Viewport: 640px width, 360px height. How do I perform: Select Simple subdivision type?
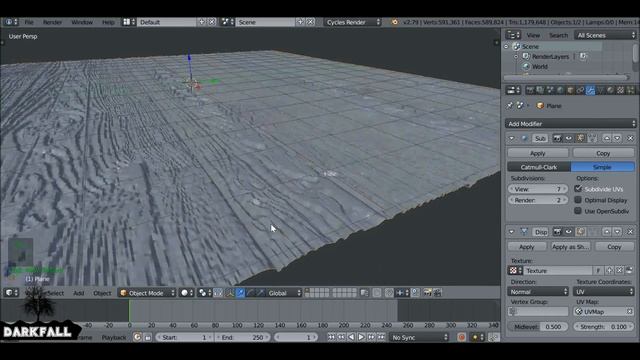tap(602, 167)
